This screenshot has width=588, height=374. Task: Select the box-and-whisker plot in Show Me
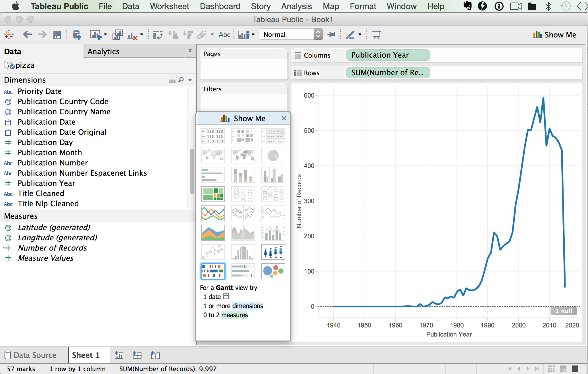273,252
